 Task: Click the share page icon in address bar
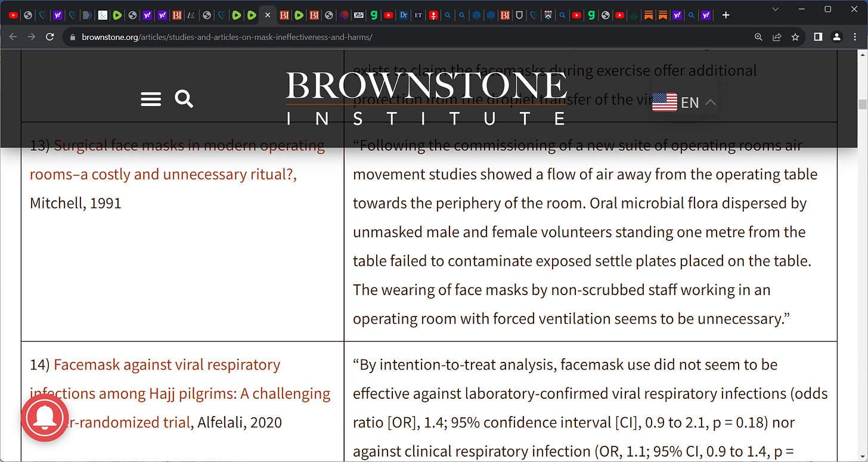pos(777,37)
